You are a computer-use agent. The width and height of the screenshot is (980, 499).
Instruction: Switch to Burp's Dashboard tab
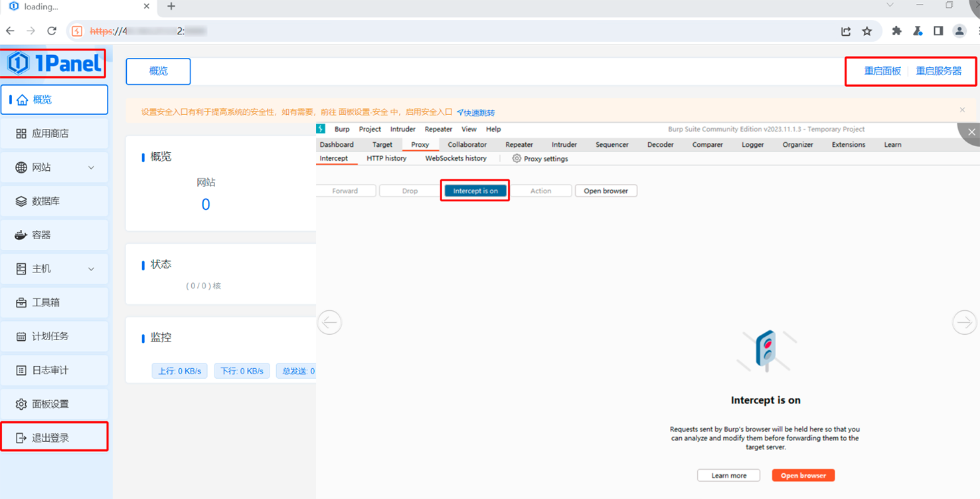(337, 144)
